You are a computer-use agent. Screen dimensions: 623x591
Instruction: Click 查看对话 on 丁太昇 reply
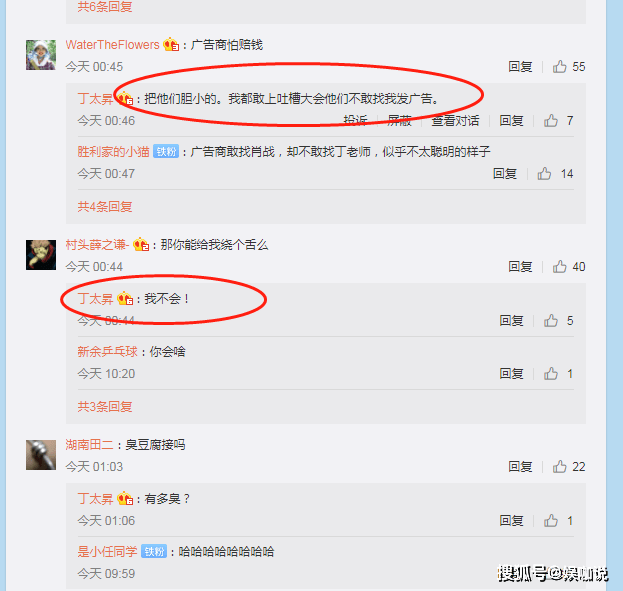(x=455, y=120)
